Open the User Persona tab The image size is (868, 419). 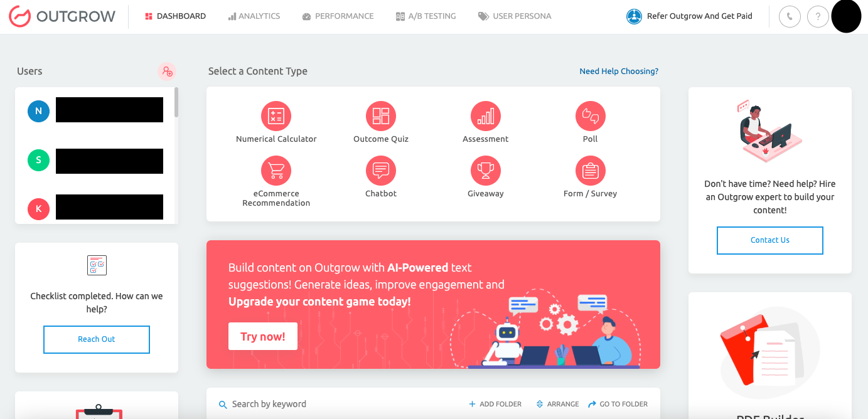pos(515,16)
